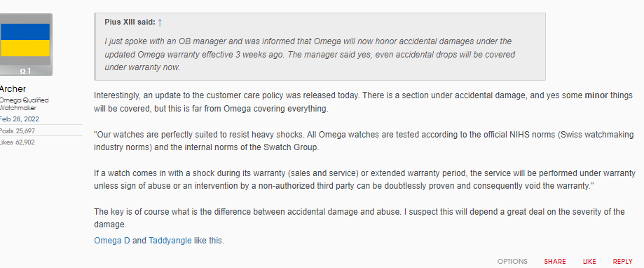Click the Feb 28, 2022 post date
The image size is (644, 268).
[x=20, y=119]
